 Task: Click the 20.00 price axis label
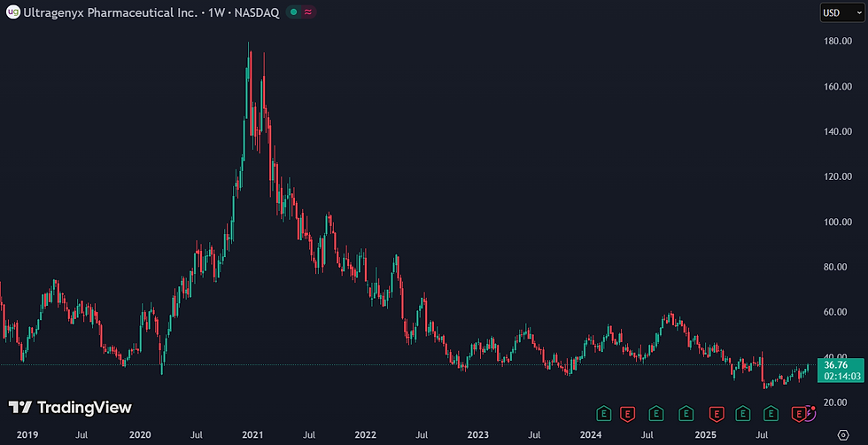(836, 402)
